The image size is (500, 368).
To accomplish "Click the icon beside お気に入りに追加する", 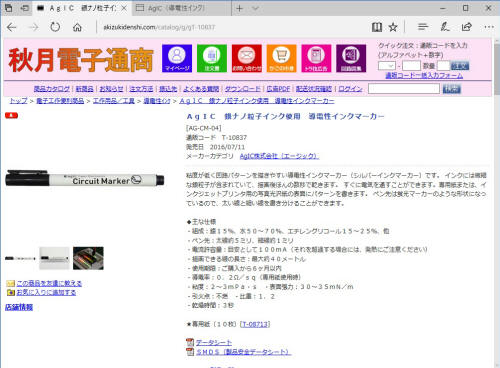I will pyautogui.click(x=11, y=292).
